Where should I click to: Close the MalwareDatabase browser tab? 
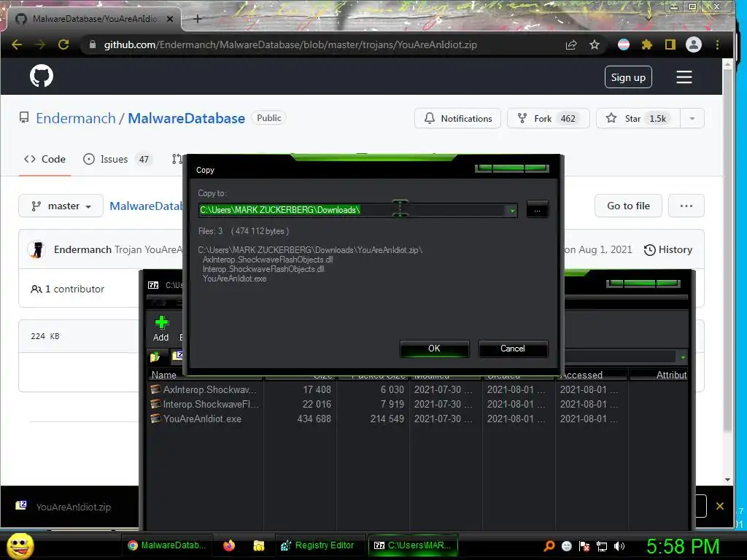pyautogui.click(x=170, y=19)
